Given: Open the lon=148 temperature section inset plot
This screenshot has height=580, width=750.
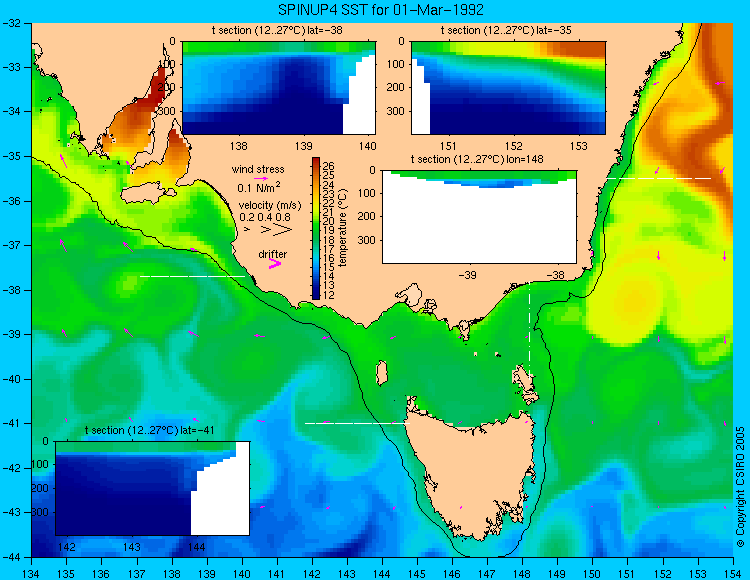Looking at the screenshot, I should (479, 217).
